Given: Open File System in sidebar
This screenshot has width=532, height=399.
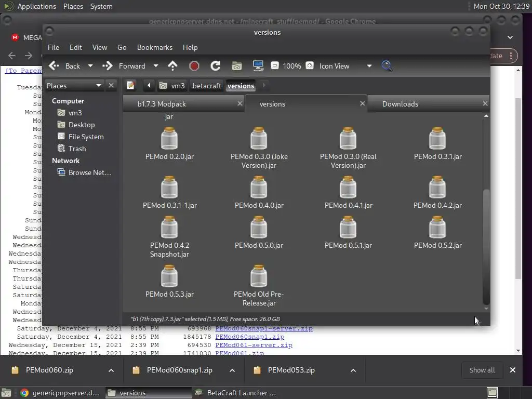Looking at the screenshot, I should [x=86, y=137].
